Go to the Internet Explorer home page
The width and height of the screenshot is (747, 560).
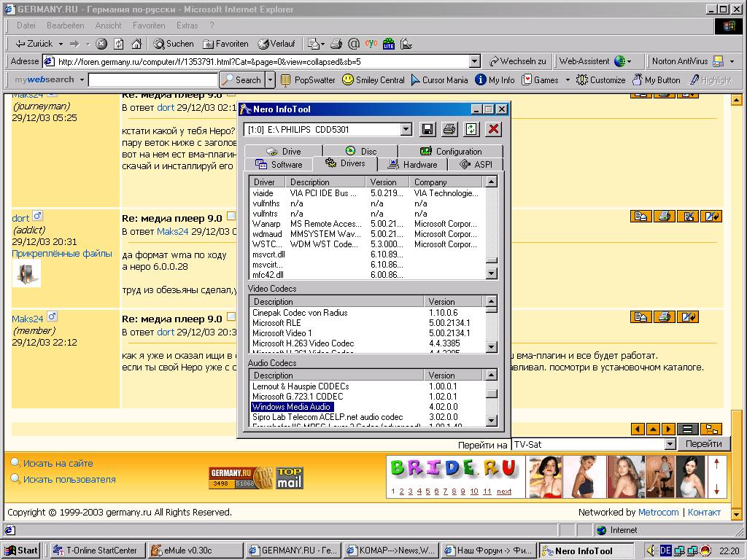136,44
